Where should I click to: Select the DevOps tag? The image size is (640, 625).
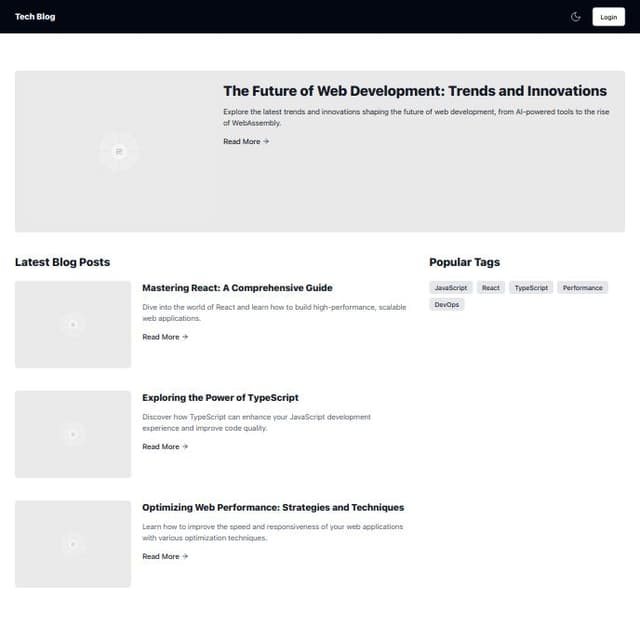(x=447, y=304)
